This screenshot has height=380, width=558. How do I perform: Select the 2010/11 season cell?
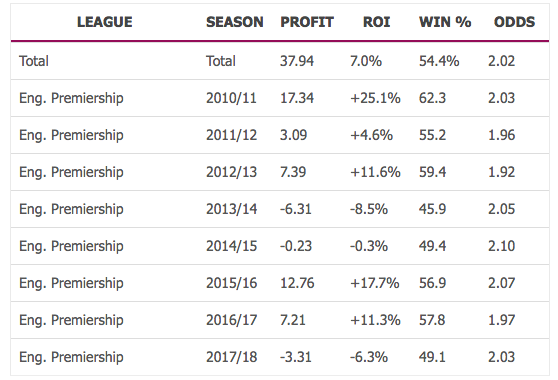coord(231,98)
